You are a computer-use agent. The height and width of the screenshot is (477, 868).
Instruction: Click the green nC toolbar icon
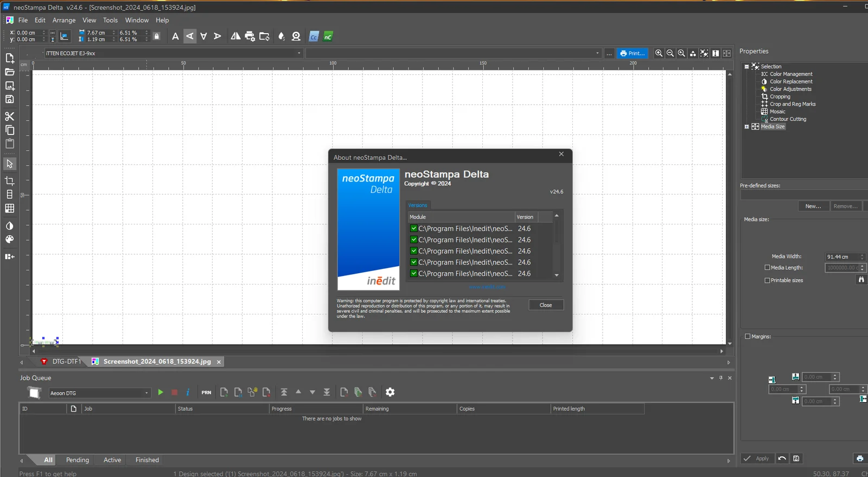[x=328, y=36]
